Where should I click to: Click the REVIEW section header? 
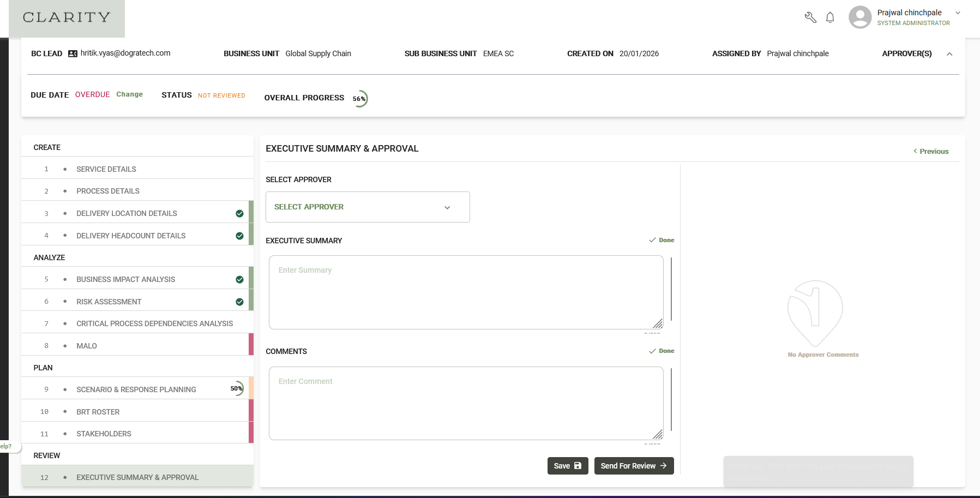[47, 455]
